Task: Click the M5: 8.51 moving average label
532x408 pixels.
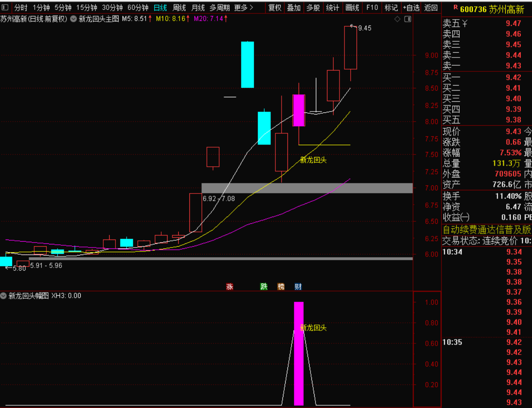Action: 136,19
